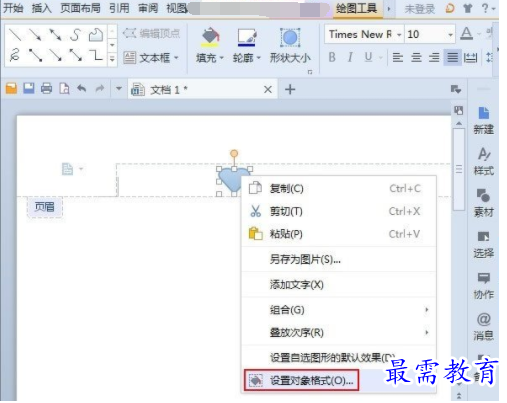Toggle bold formatting

click(x=332, y=57)
